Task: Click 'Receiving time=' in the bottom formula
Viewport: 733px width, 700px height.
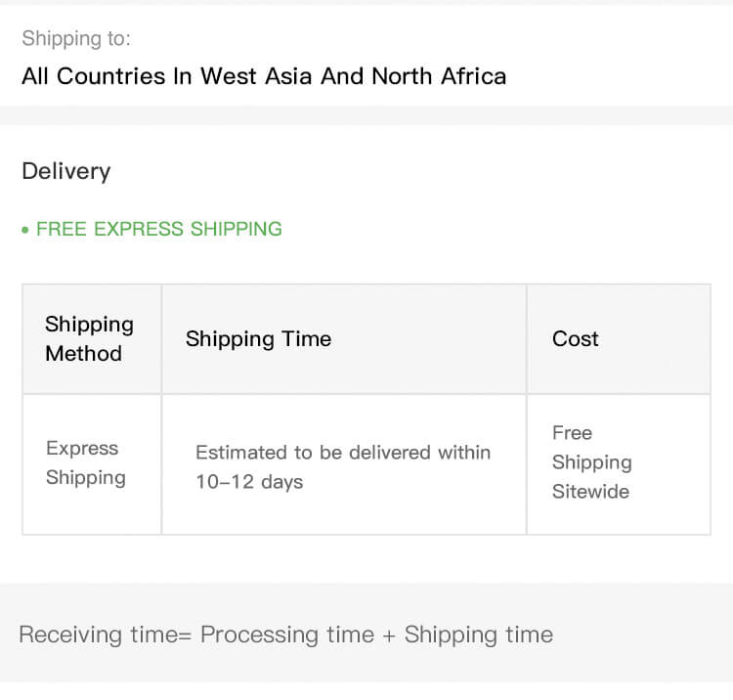Action: pyautogui.click(x=106, y=634)
